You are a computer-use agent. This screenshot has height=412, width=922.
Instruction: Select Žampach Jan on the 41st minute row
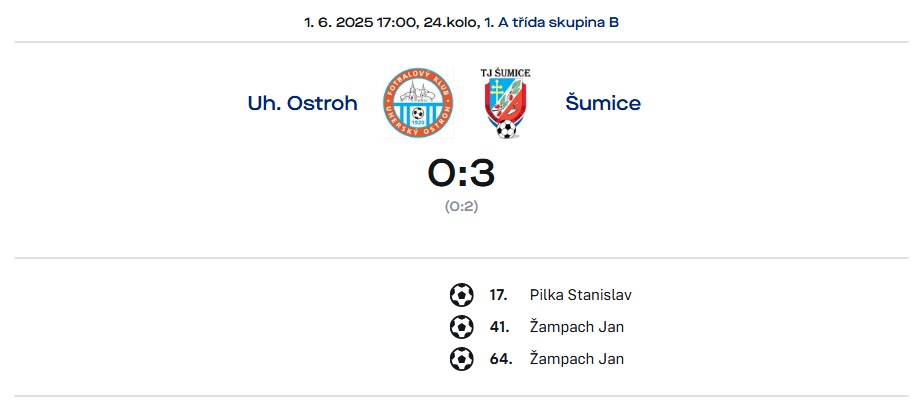(x=577, y=327)
